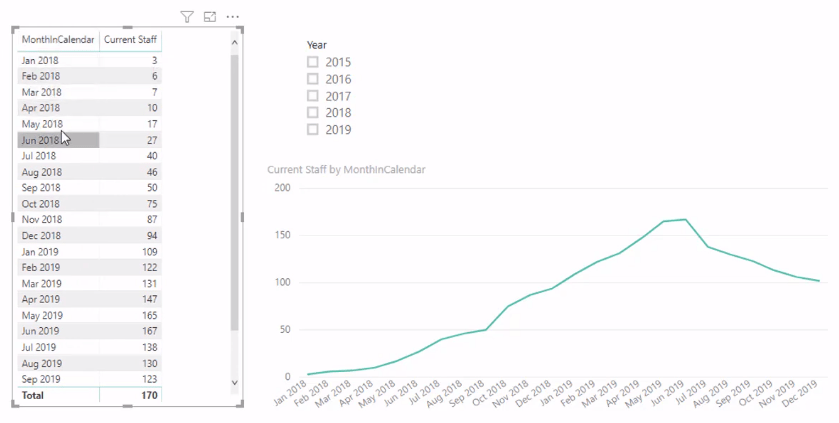Select the Aug 2019 row
Screen dimensions: 839x423
click(89, 363)
